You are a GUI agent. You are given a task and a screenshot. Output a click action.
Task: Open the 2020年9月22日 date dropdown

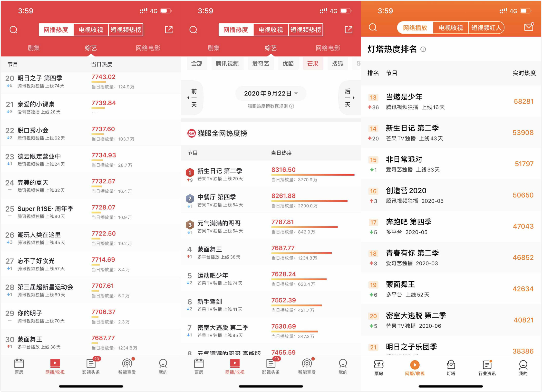coord(271,93)
